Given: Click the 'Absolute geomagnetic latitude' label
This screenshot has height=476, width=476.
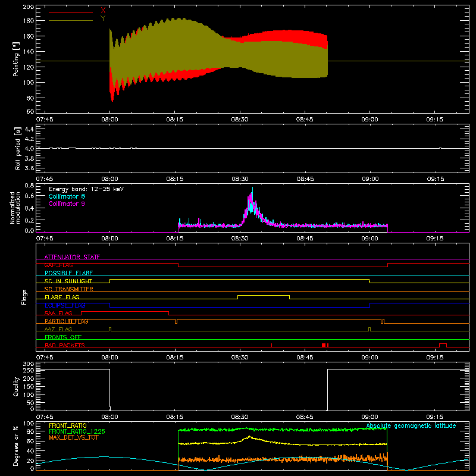Looking at the screenshot, I should tap(411, 426).
